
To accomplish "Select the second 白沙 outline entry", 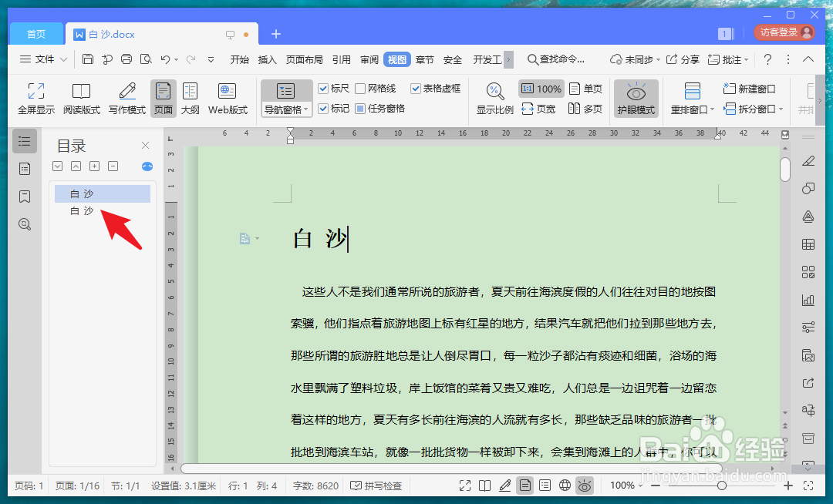I will 83,210.
